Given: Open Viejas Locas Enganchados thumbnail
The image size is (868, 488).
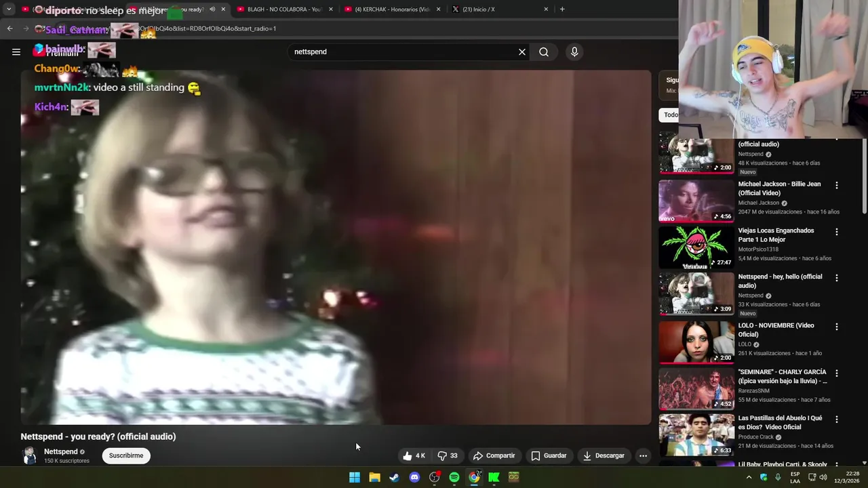Looking at the screenshot, I should click(x=696, y=247).
